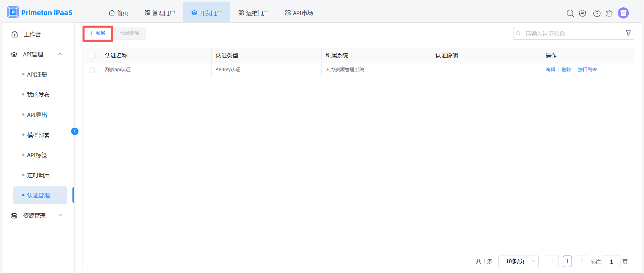
Task: Click the search magnifier icon in header
Action: (x=570, y=13)
